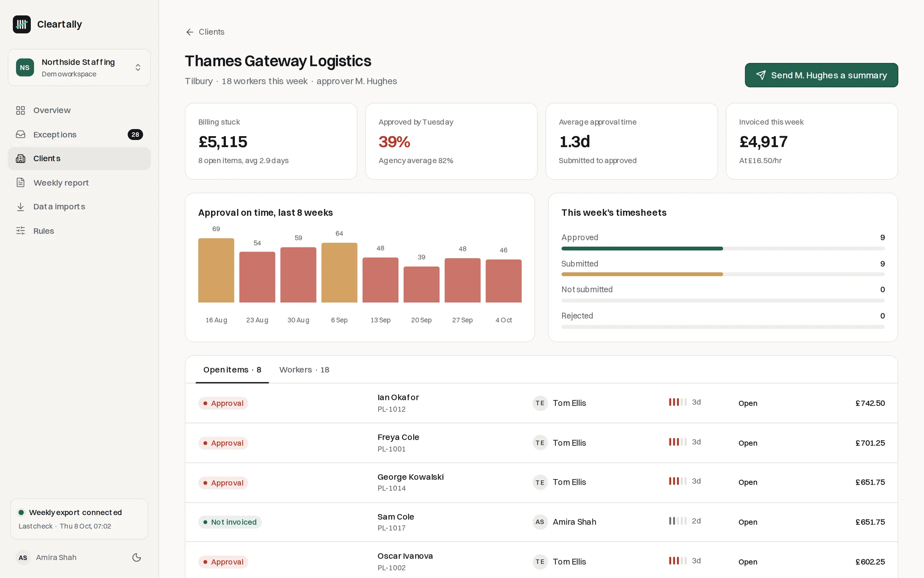Screen dimensions: 924x578
Task: Click Open status in Freya Cole row
Action: tap(748, 443)
